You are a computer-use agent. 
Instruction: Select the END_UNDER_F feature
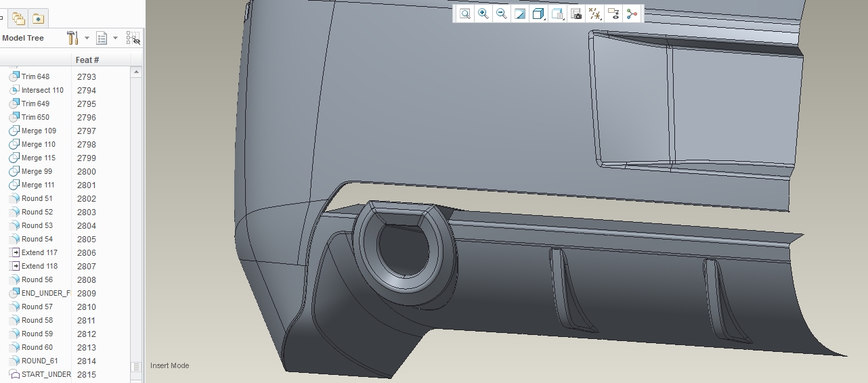coord(46,293)
